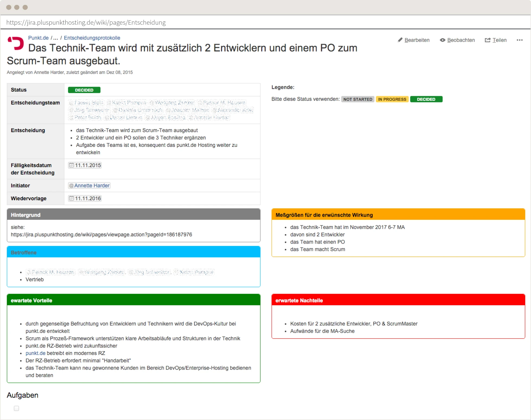Image resolution: width=531 pixels, height=420 pixels.
Task: Click the 'Entscheidung' row label
Action: point(28,130)
